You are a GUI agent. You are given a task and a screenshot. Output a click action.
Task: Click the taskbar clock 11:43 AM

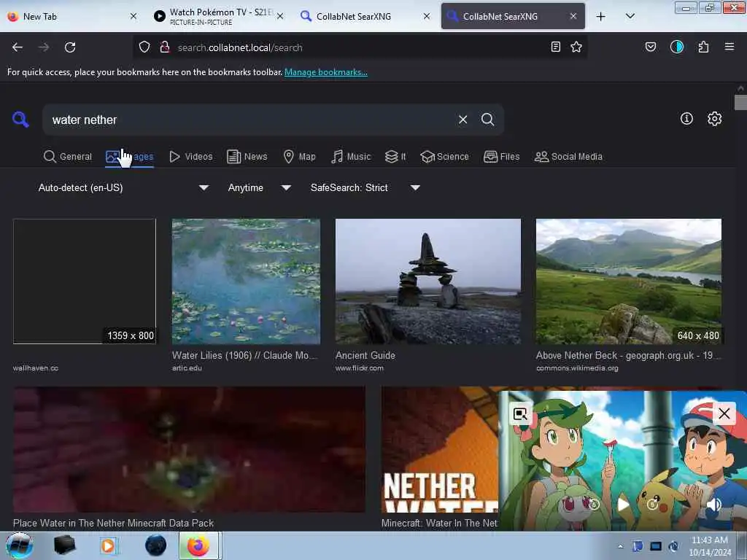click(709, 540)
